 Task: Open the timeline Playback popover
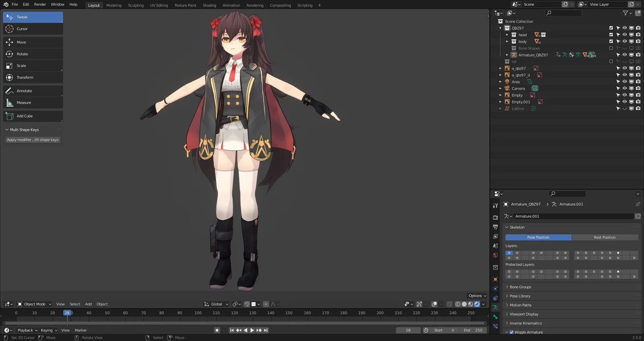tap(27, 330)
